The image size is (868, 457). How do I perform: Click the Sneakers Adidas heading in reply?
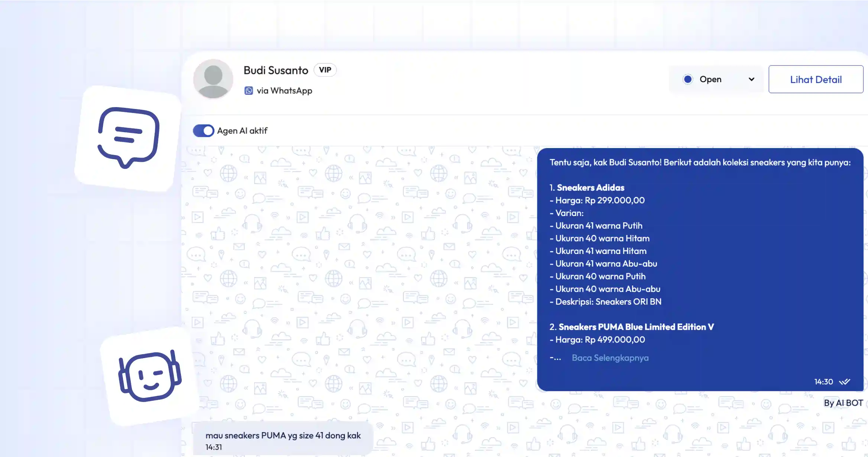pyautogui.click(x=590, y=188)
